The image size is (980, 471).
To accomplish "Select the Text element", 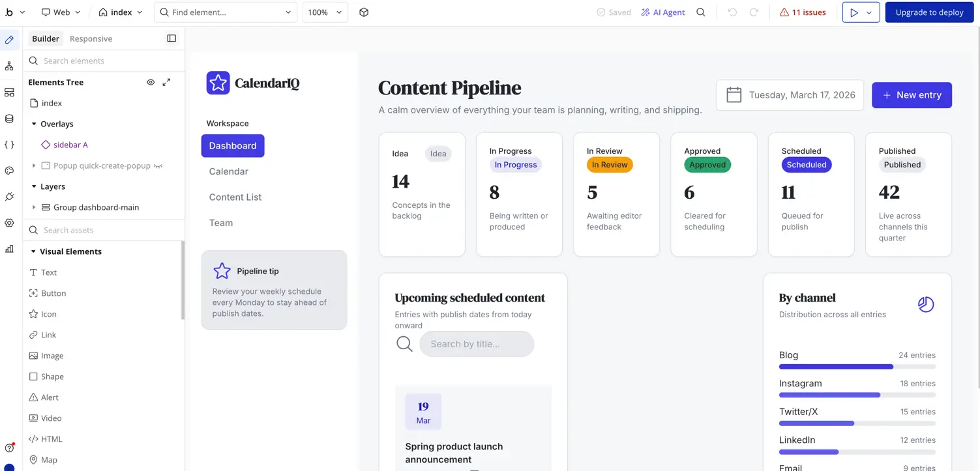I will point(43,272).
